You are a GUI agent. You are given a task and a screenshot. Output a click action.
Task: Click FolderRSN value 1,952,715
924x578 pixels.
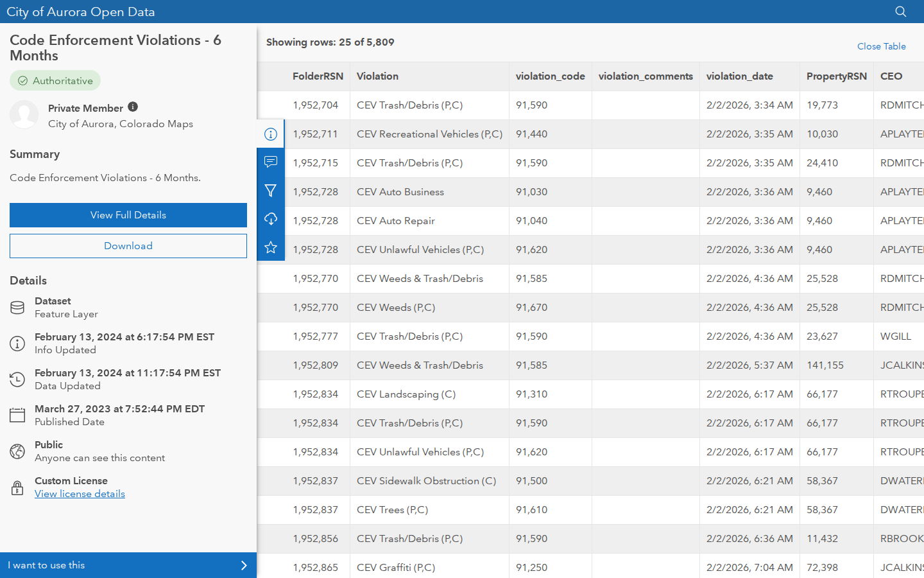pyautogui.click(x=315, y=163)
